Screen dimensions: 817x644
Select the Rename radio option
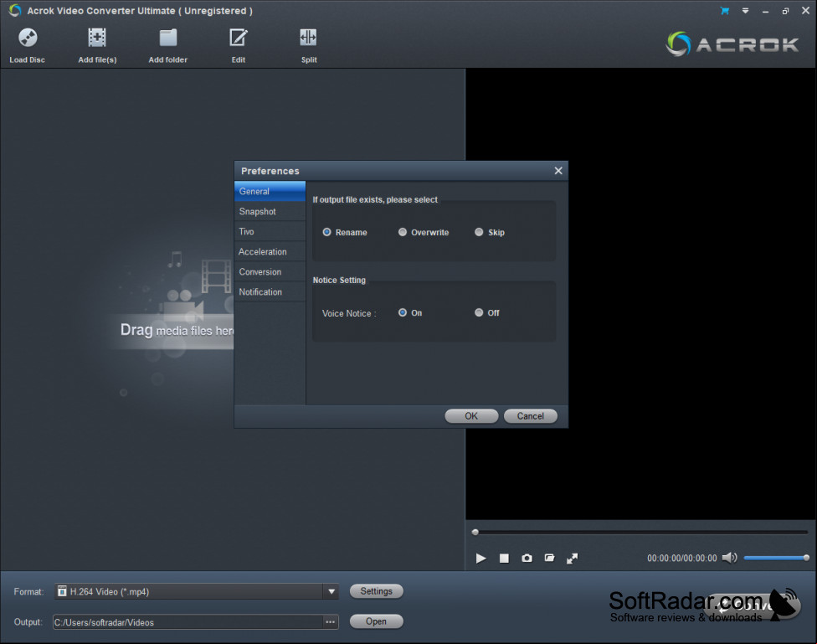326,232
